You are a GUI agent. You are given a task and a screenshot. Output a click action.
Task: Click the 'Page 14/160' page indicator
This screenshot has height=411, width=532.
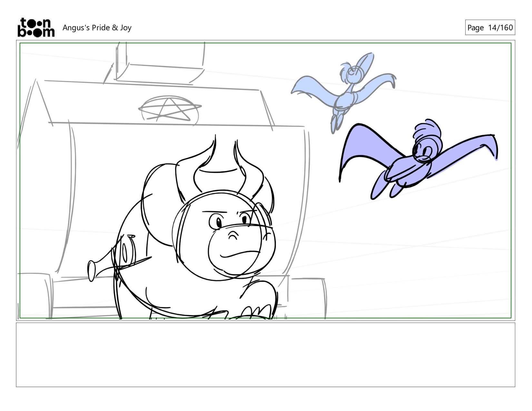click(x=490, y=27)
